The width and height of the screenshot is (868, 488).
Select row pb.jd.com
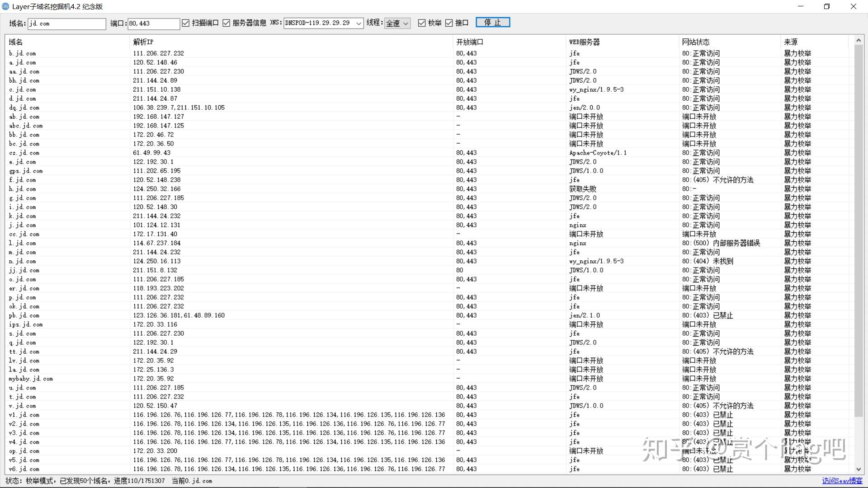coord(427,315)
